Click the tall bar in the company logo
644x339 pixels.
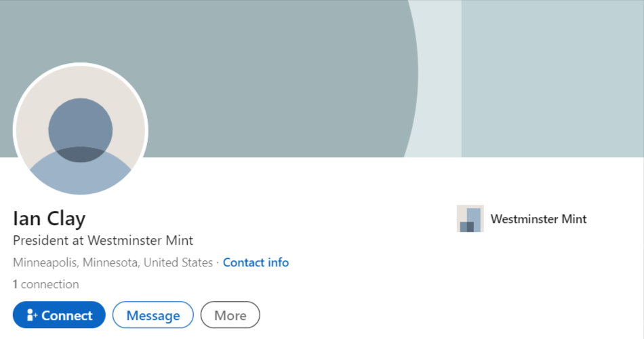474,220
